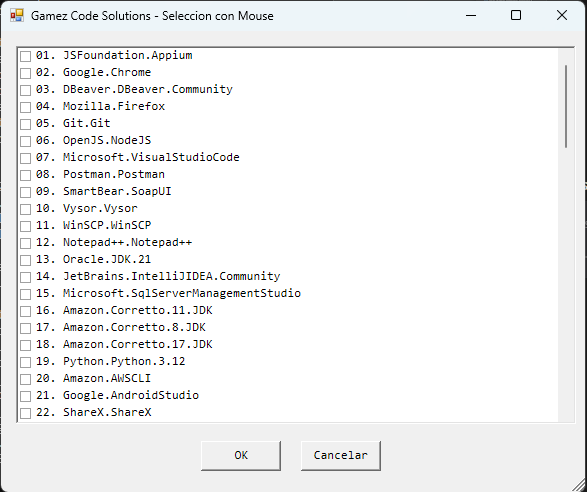Click the text "08. Postman.Postman"

click(x=100, y=174)
